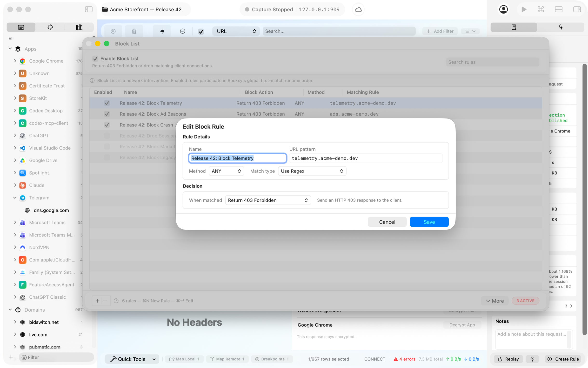The image size is (588, 368).
Task: Open the More menu in Block List
Action: (495, 301)
